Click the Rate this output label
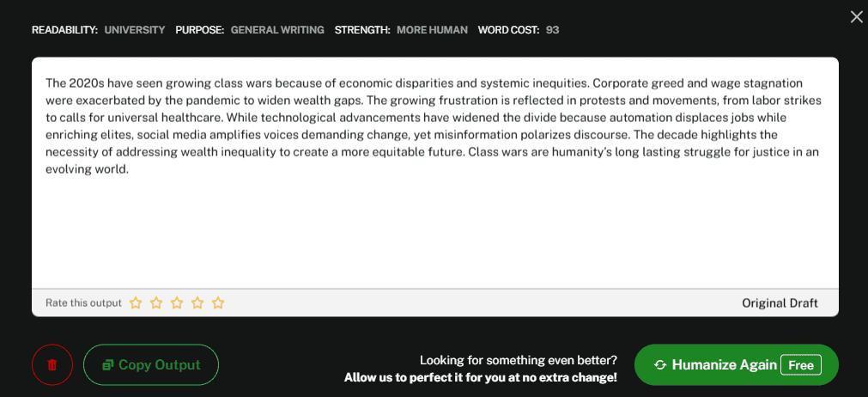868x397 pixels. pos(83,302)
